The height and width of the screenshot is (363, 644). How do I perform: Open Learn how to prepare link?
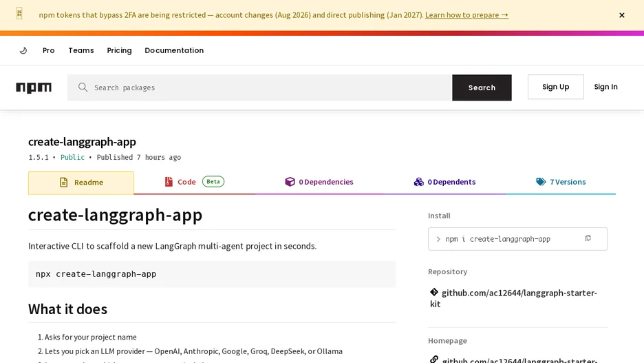coord(466,14)
